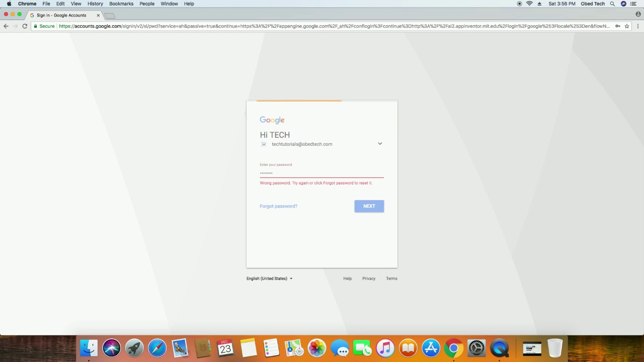Open the People menu
The width and height of the screenshot is (644, 362).
point(147,4)
